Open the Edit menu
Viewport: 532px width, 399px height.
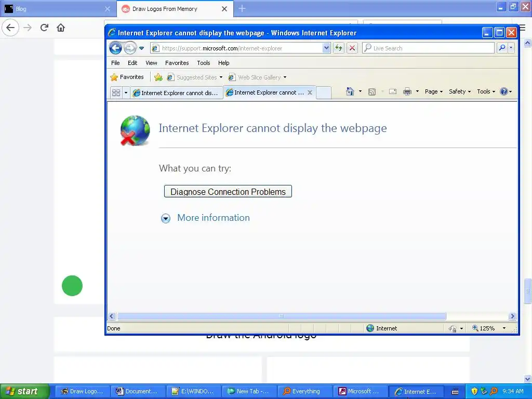point(132,63)
